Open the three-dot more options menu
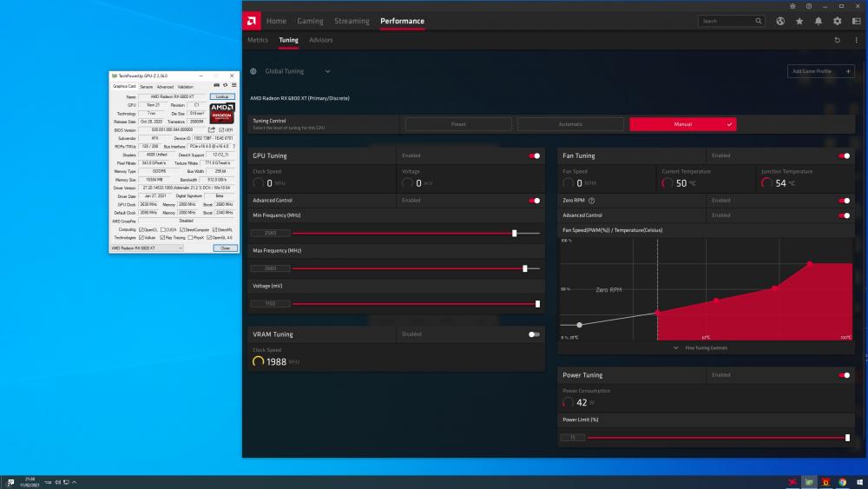Image resolution: width=868 pixels, height=489 pixels. point(856,40)
